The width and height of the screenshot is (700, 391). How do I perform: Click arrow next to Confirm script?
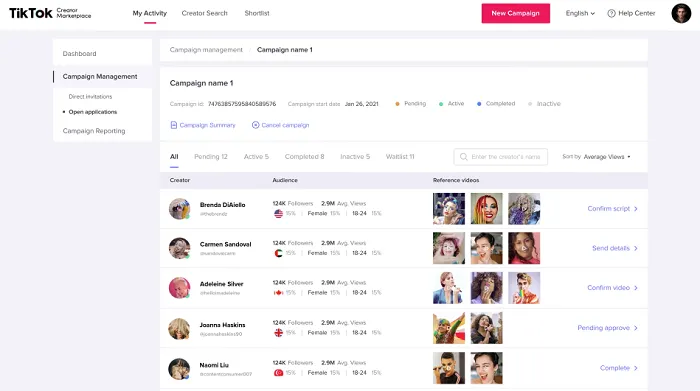(636, 209)
